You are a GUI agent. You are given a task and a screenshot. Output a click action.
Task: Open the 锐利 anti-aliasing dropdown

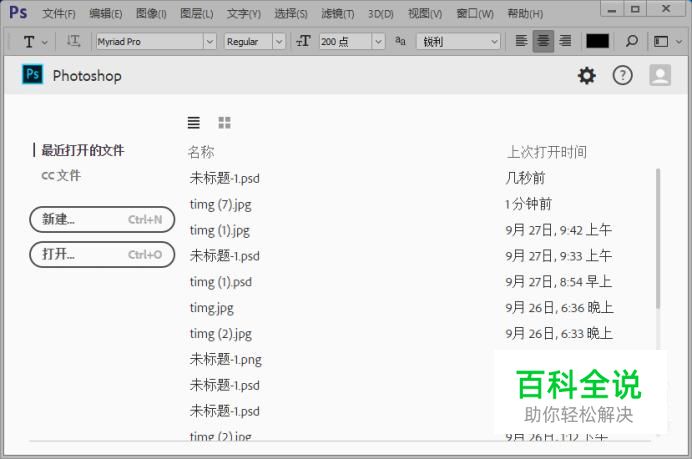pyautogui.click(x=459, y=41)
